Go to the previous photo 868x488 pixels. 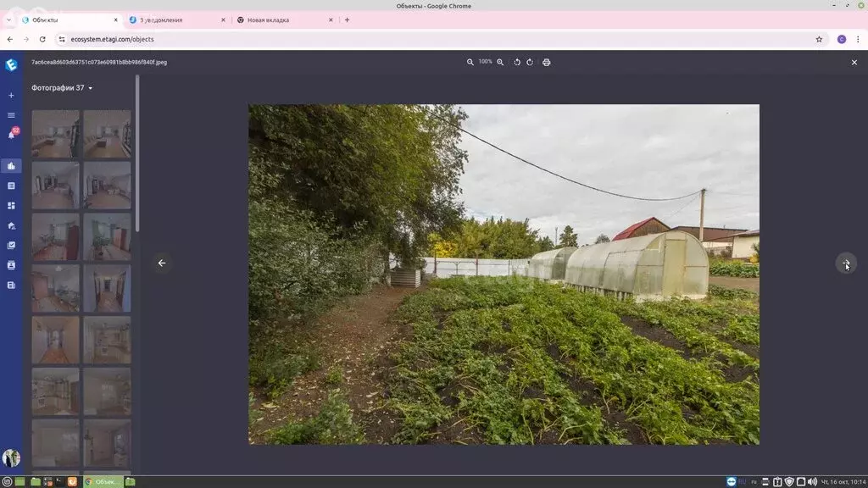(x=162, y=263)
